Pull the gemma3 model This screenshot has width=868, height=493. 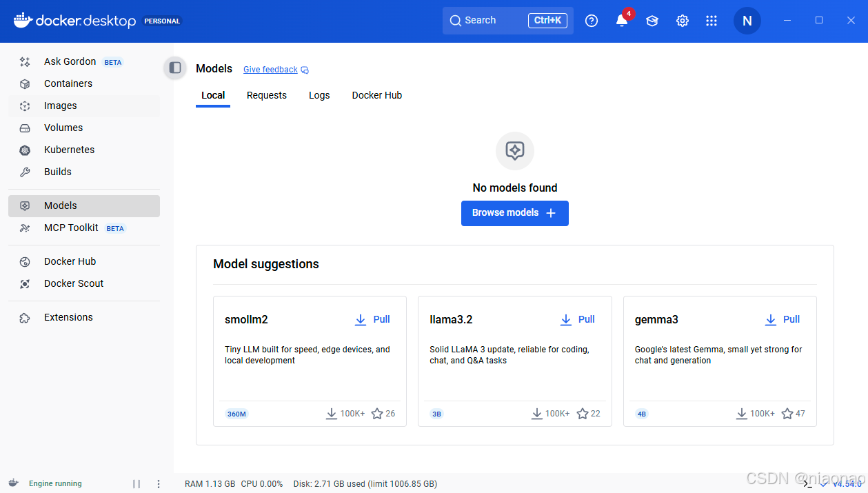pos(782,319)
